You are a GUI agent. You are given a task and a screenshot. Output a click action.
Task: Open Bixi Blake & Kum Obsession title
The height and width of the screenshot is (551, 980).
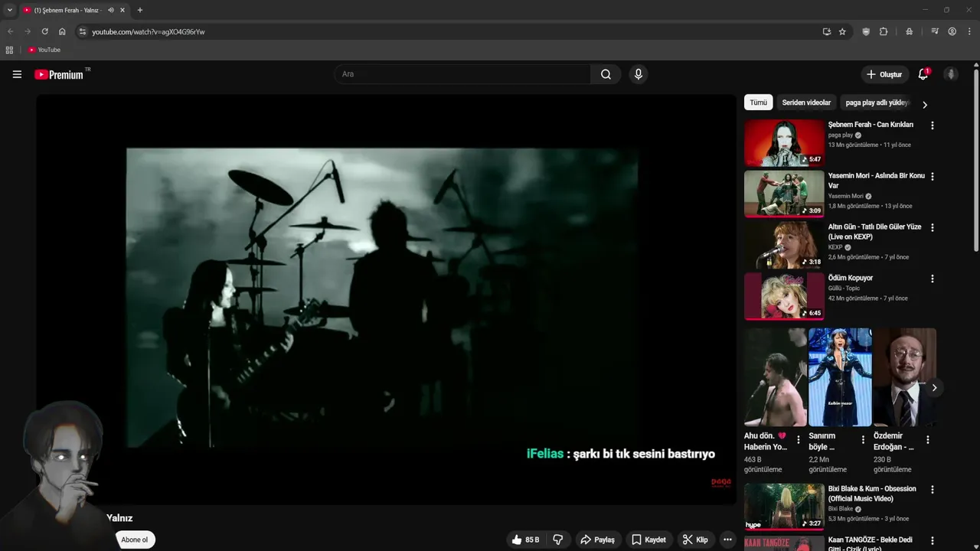coord(872,494)
